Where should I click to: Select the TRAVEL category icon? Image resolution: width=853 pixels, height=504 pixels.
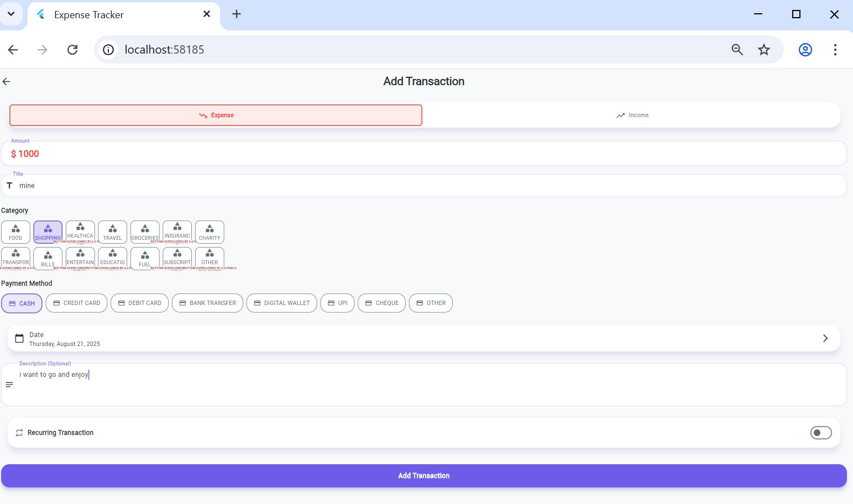click(112, 232)
